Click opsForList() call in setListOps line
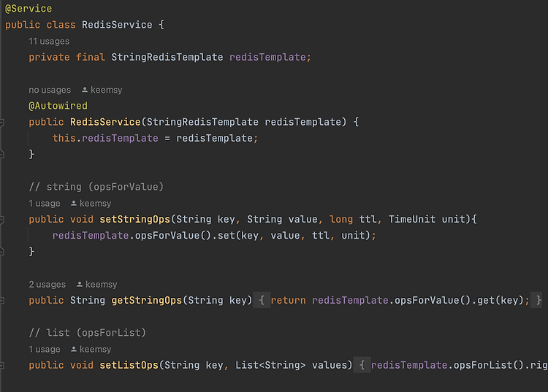Viewport: 548px width, 392px height. pyautogui.click(x=489, y=365)
